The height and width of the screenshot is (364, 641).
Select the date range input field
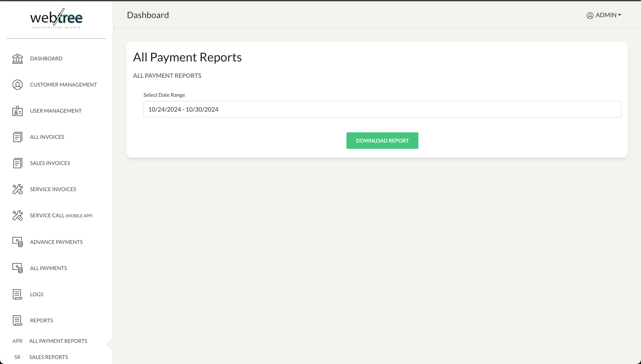(382, 109)
